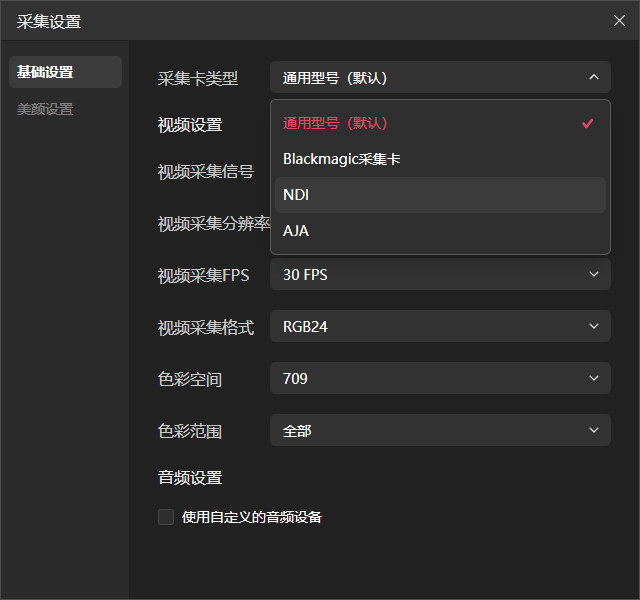
Task: Click the down arrow on 709 field
Action: pyautogui.click(x=593, y=378)
